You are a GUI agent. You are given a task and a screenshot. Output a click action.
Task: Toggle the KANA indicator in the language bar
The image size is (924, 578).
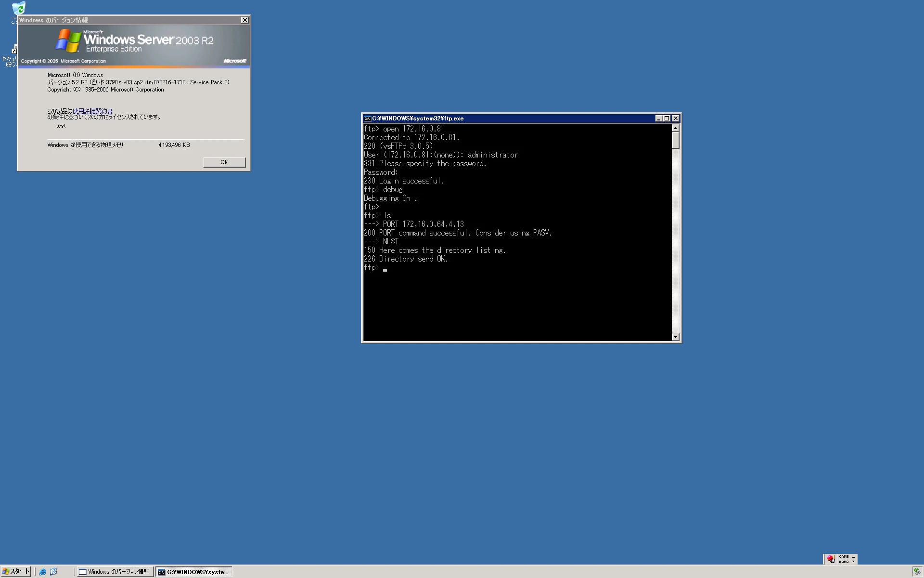point(844,562)
